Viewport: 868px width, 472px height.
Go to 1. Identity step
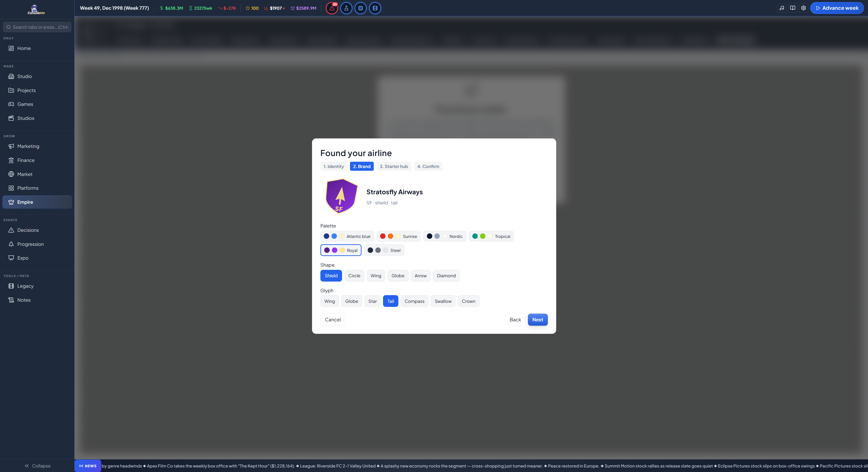pos(333,166)
